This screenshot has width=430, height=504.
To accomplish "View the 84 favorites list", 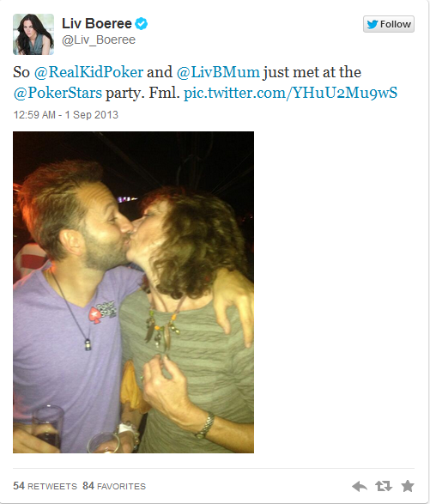I will point(114,486).
